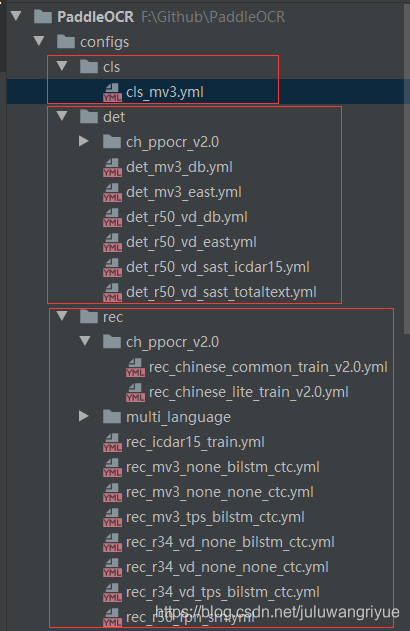This screenshot has height=631, width=410.
Task: Select rec_r34_vd_tps_bilstm_ctc.yml file
Action: tap(223, 592)
